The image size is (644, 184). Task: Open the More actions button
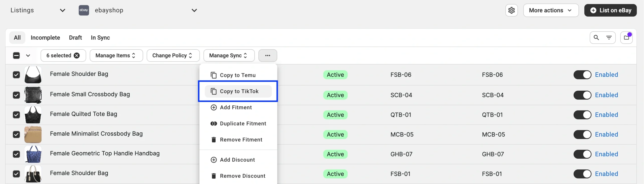coord(551,10)
